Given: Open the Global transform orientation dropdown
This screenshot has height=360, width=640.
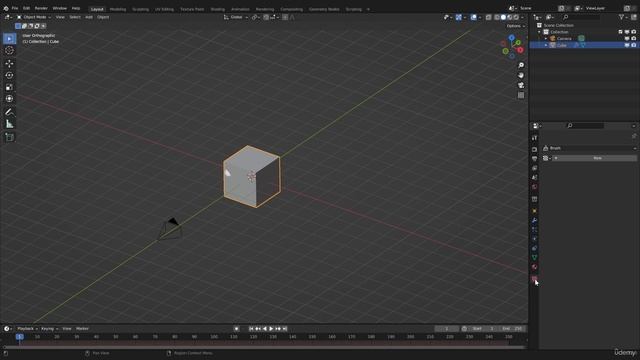Looking at the screenshot, I should [236, 17].
